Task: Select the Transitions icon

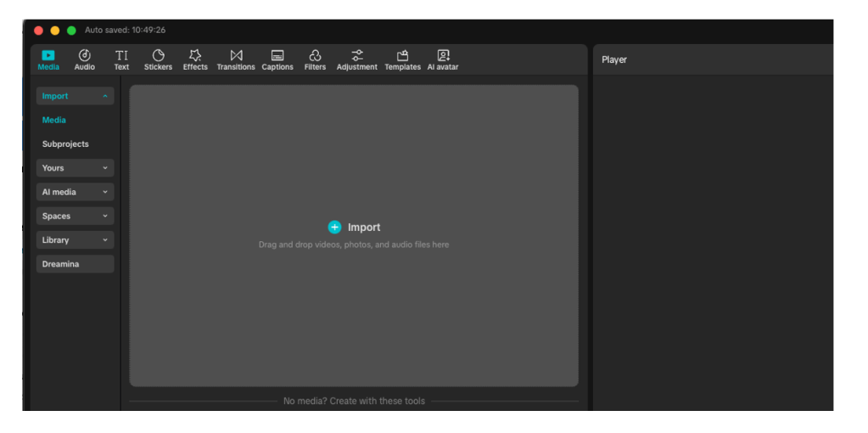Action: [x=236, y=55]
